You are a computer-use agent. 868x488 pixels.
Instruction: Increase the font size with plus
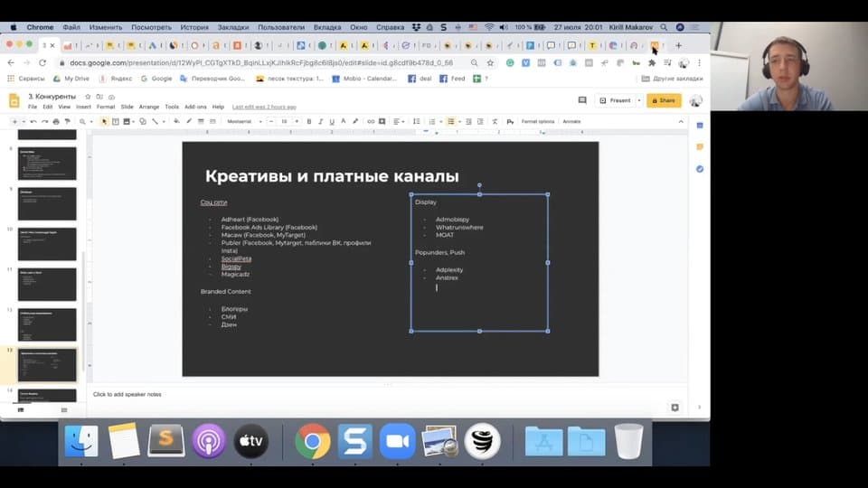(x=297, y=122)
